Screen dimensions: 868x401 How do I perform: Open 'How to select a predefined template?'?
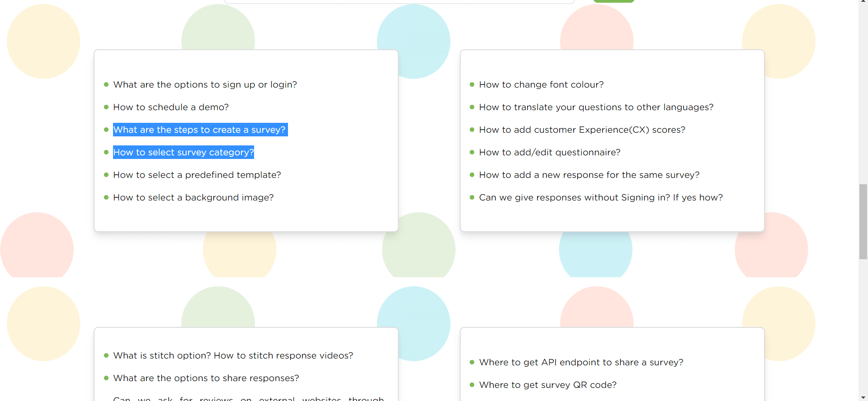pyautogui.click(x=197, y=175)
